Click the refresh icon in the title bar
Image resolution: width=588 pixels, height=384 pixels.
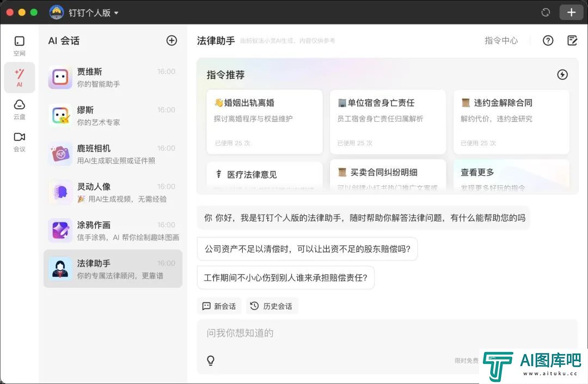pyautogui.click(x=546, y=13)
